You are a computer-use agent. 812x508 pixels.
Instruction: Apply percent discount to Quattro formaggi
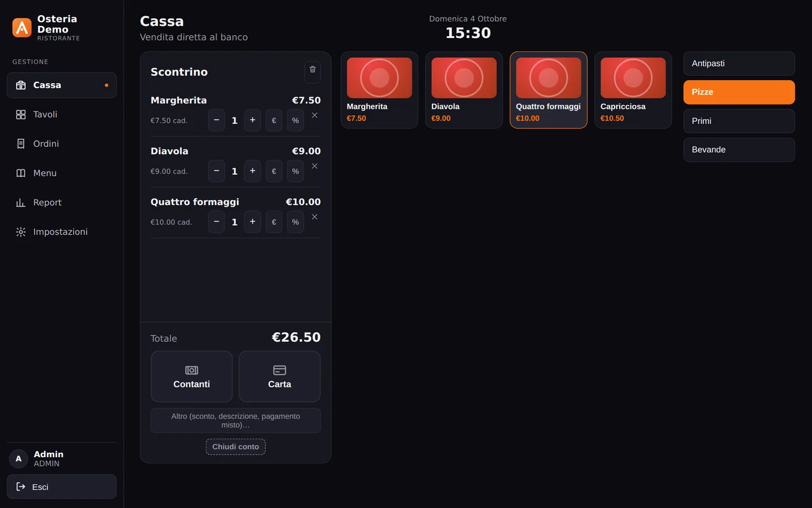pyautogui.click(x=295, y=222)
